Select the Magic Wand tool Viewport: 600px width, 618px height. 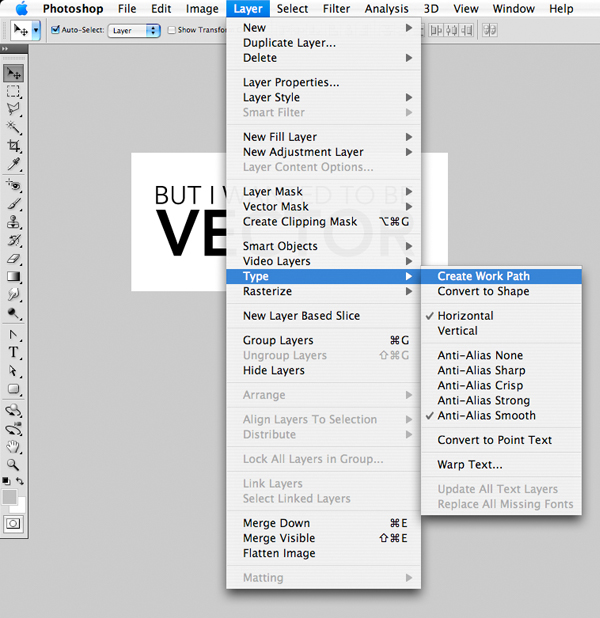coord(13,127)
